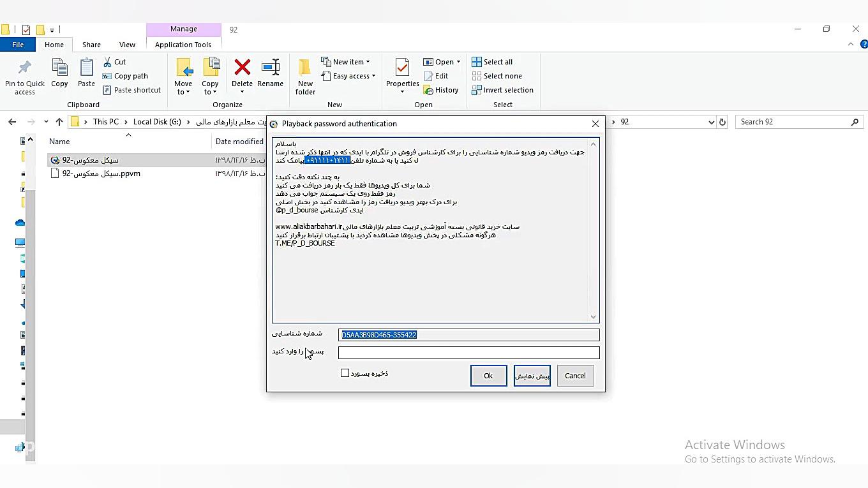Click the password entry field
The height and width of the screenshot is (488, 868).
469,353
